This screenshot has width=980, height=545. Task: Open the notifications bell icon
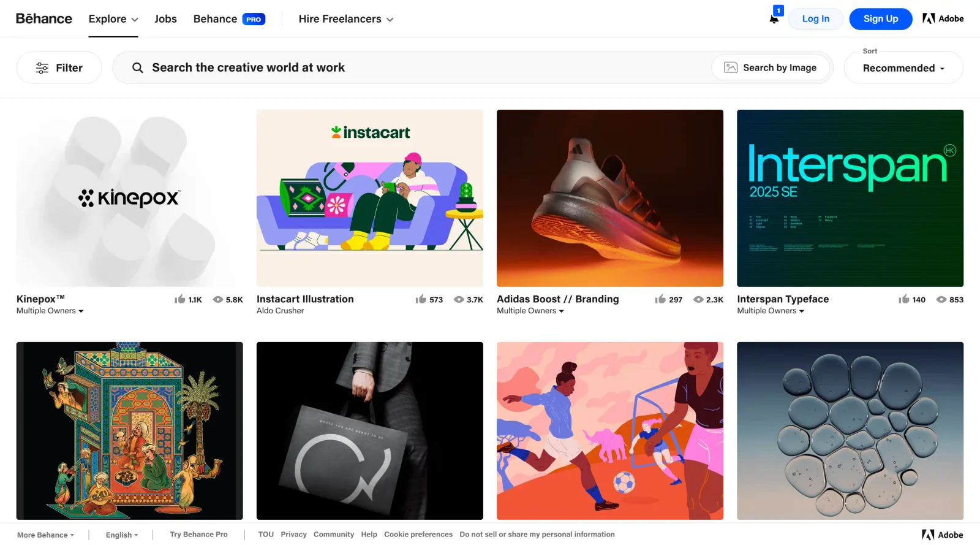coord(774,18)
